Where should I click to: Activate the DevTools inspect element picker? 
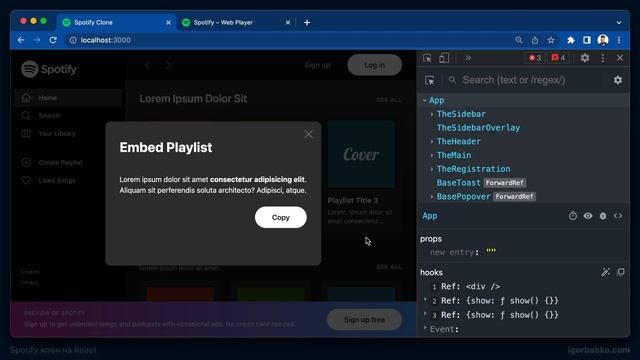[427, 58]
